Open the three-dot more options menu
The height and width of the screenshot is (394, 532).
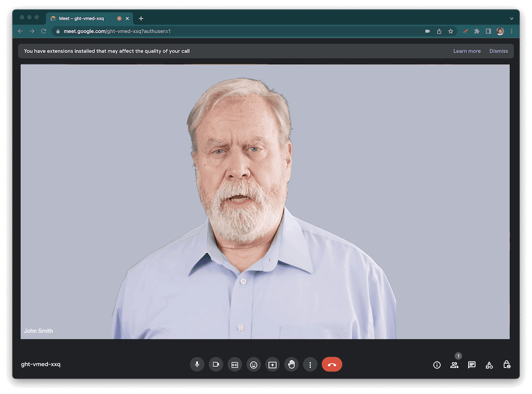click(x=310, y=365)
